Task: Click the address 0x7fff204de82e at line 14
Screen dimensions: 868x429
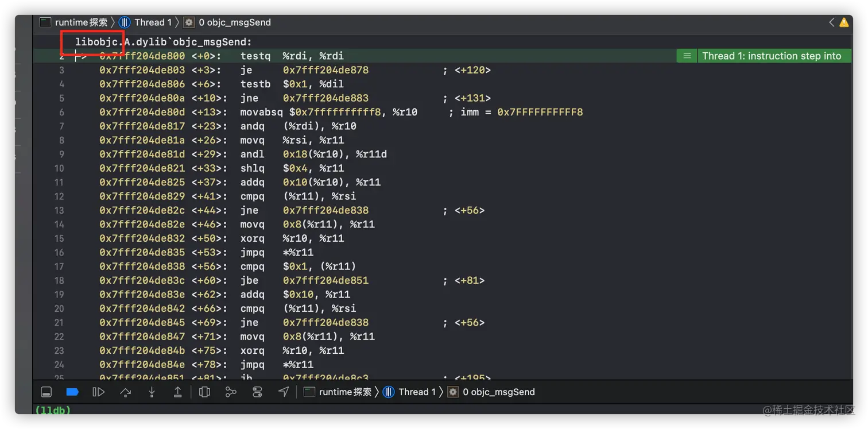Action: [x=142, y=224]
